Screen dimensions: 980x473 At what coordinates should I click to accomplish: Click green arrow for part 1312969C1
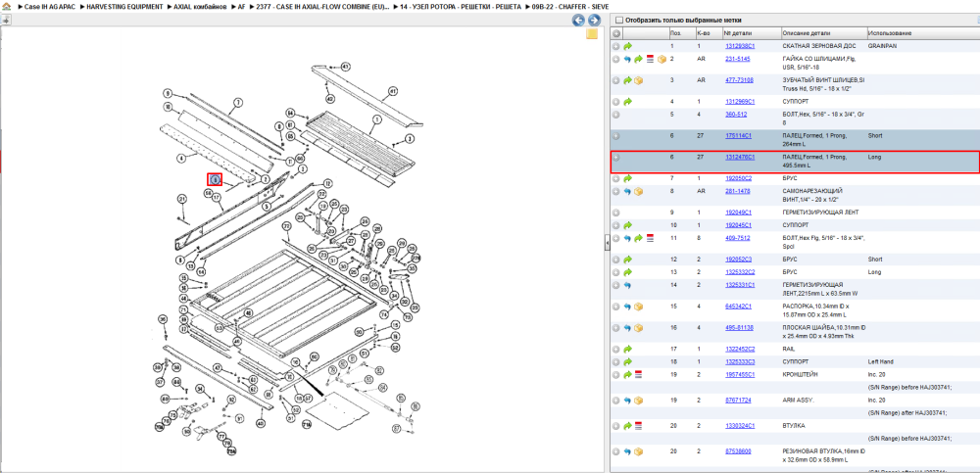(x=627, y=101)
